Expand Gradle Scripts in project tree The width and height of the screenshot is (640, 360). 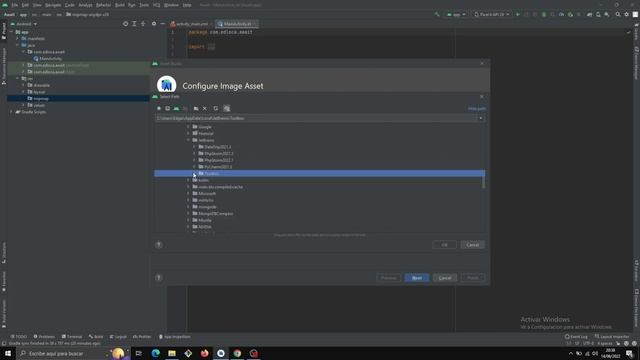click(11, 112)
